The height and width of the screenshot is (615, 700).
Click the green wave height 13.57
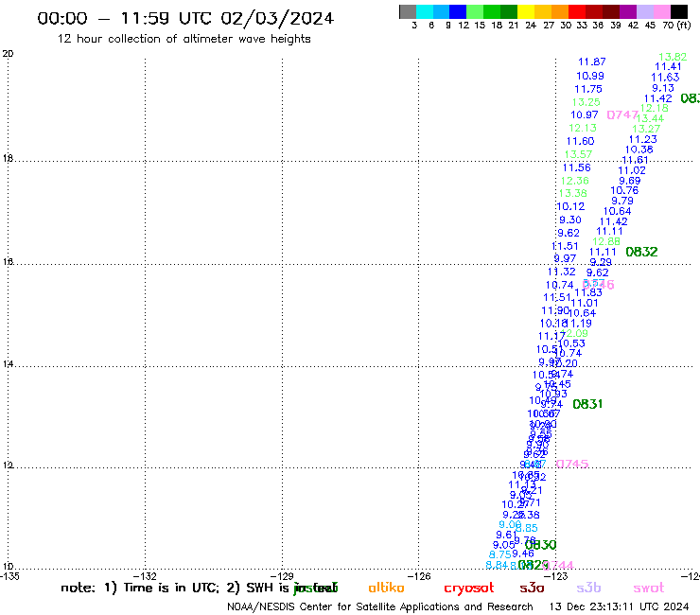pos(579,154)
